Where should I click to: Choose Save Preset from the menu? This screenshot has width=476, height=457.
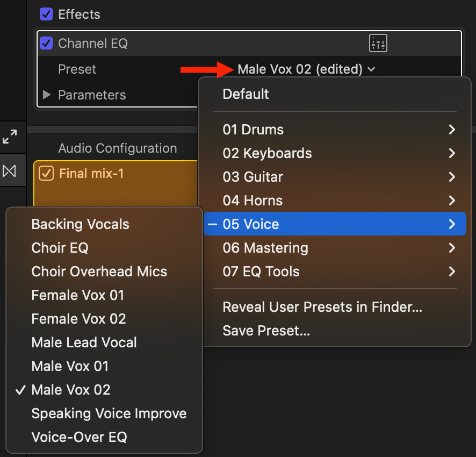(x=266, y=331)
